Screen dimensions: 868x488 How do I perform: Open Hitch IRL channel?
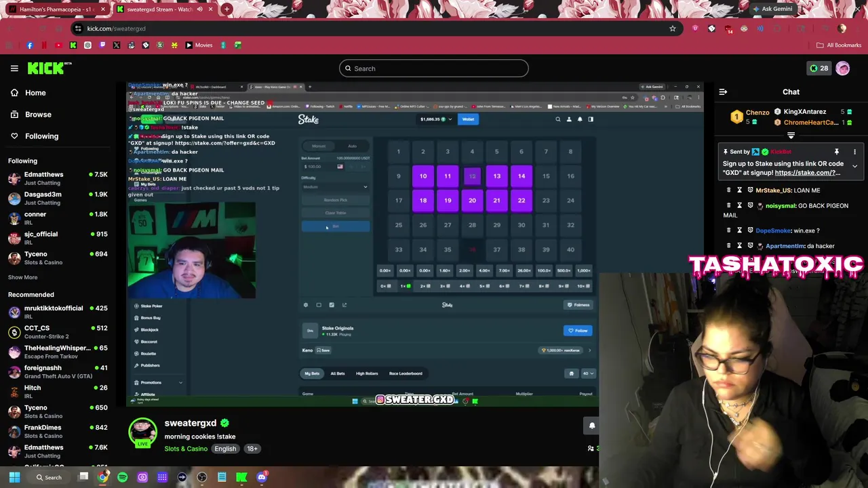(58, 392)
